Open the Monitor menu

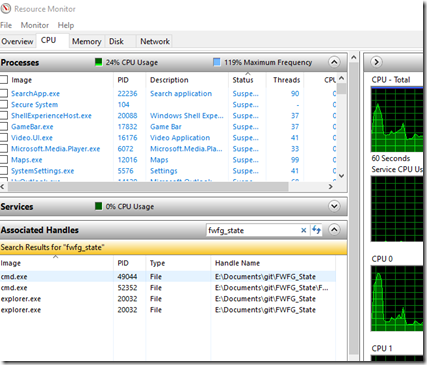click(35, 25)
